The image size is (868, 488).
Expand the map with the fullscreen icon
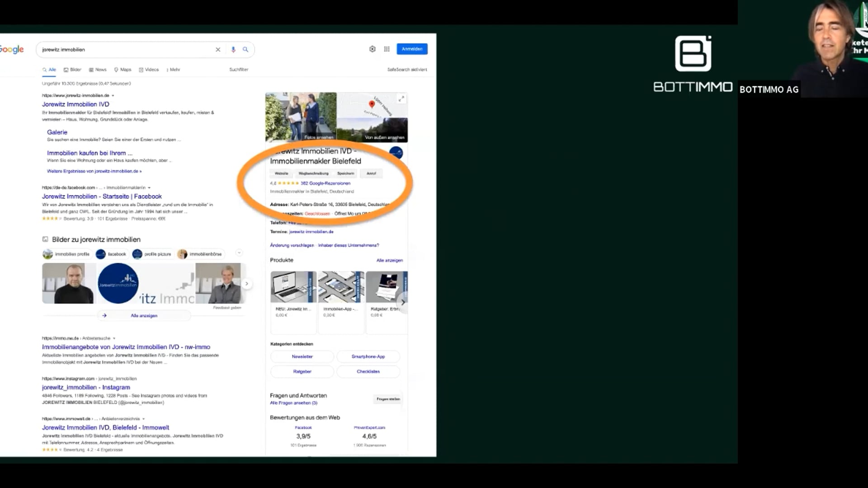click(x=401, y=99)
